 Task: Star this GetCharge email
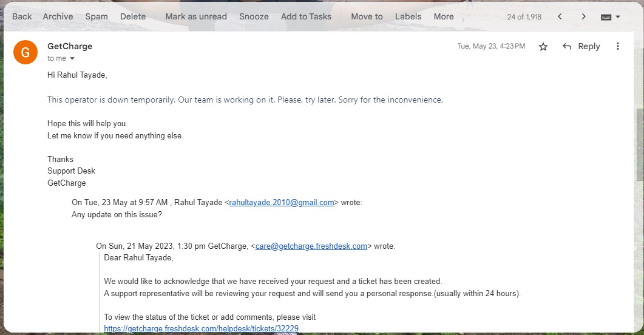543,47
